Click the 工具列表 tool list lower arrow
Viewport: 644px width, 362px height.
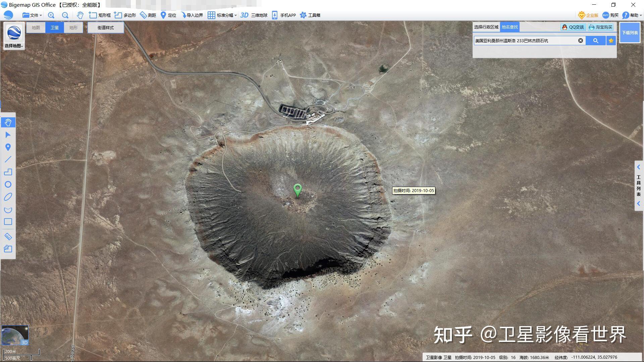pyautogui.click(x=639, y=203)
